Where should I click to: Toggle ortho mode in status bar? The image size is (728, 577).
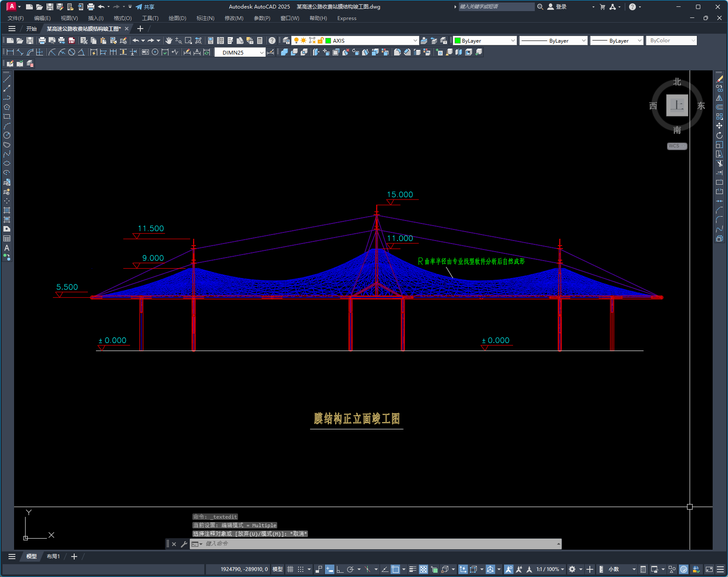[340, 569]
